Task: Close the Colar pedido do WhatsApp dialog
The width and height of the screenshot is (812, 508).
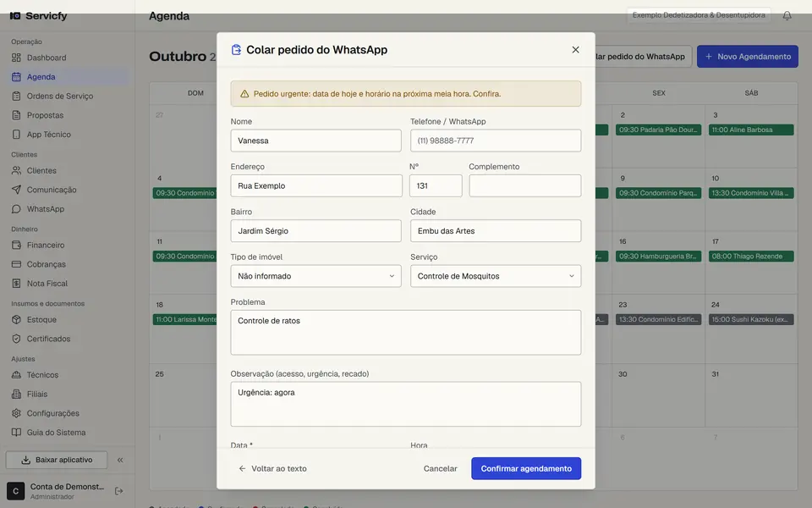Action: 575,50
